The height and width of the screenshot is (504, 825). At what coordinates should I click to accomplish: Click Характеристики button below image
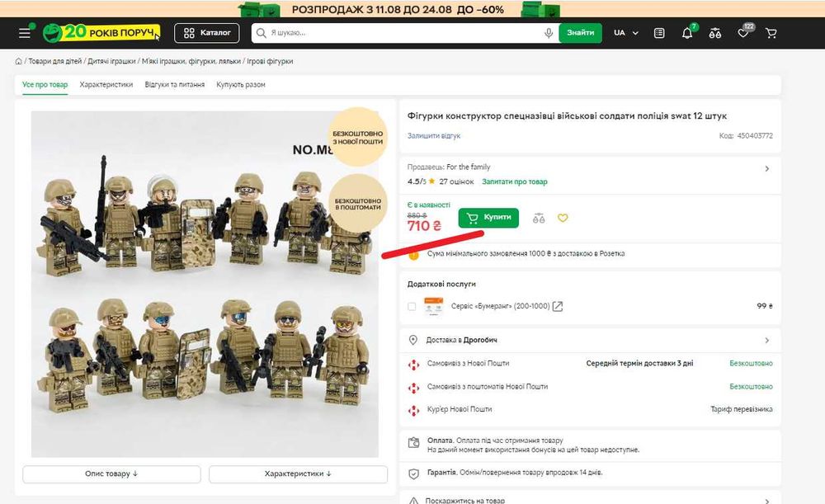(x=299, y=474)
